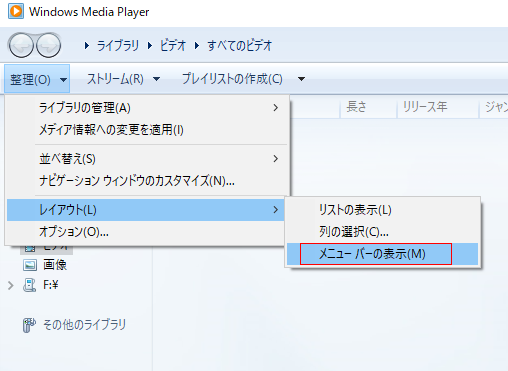The image size is (508, 371).
Task: Select 画像 in the navigation tree
Action: [x=55, y=265]
